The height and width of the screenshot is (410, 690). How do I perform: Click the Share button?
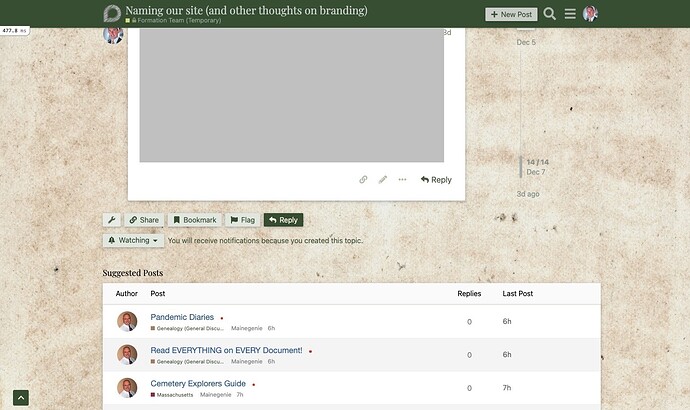click(x=144, y=220)
